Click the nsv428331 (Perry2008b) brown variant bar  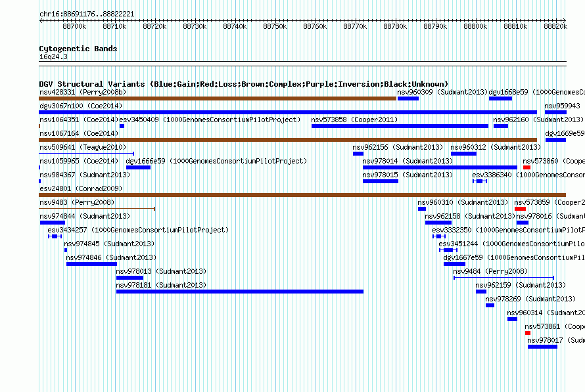(218, 98)
